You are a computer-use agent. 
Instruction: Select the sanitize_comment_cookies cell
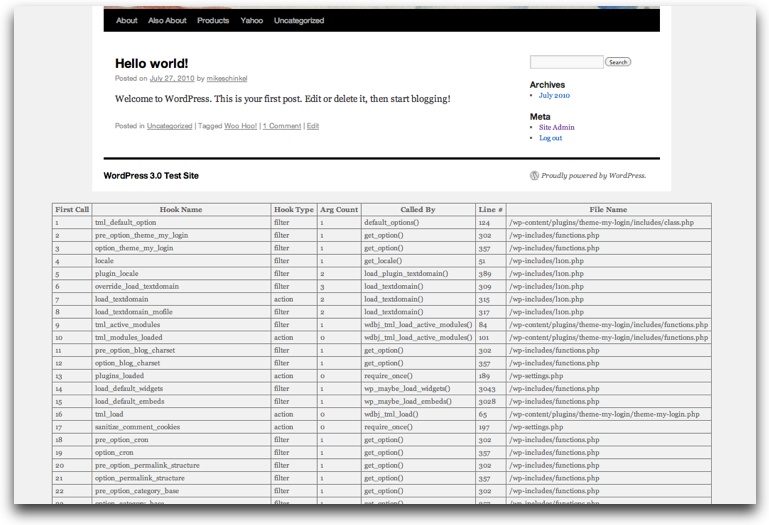[x=181, y=426]
